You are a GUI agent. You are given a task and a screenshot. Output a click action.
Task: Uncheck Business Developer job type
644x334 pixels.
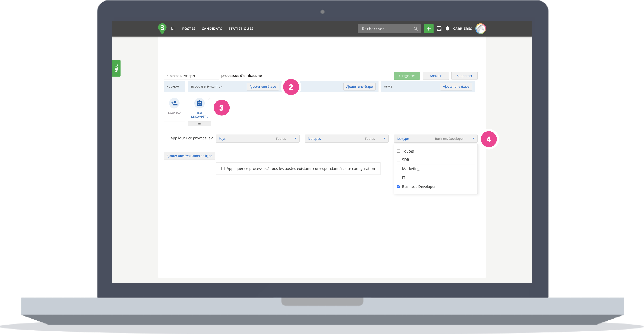click(x=399, y=187)
